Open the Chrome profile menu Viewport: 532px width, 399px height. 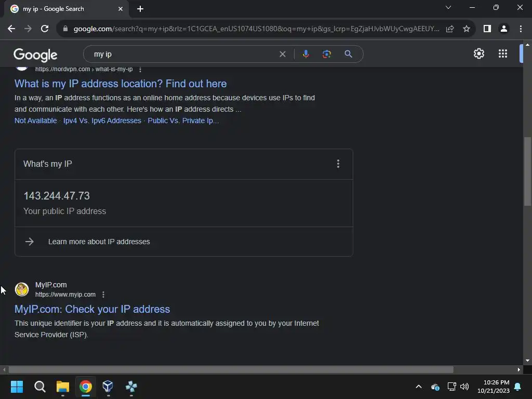[x=504, y=29]
